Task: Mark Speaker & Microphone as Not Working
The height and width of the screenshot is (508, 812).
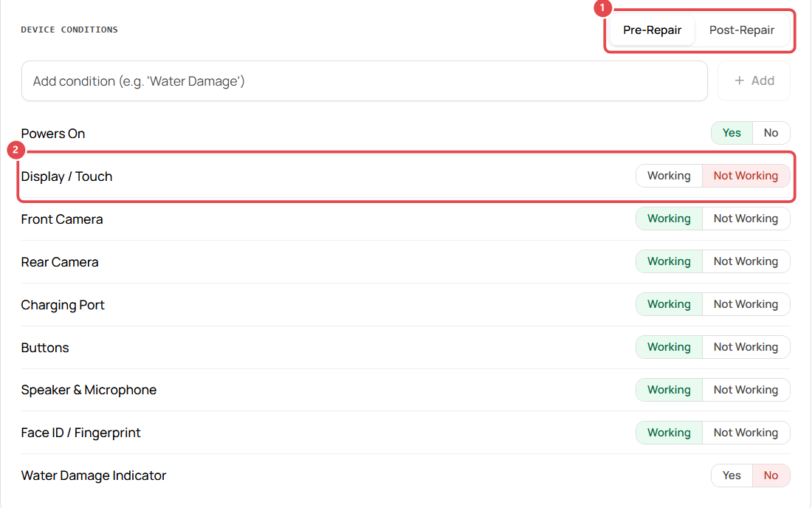Action: point(746,390)
